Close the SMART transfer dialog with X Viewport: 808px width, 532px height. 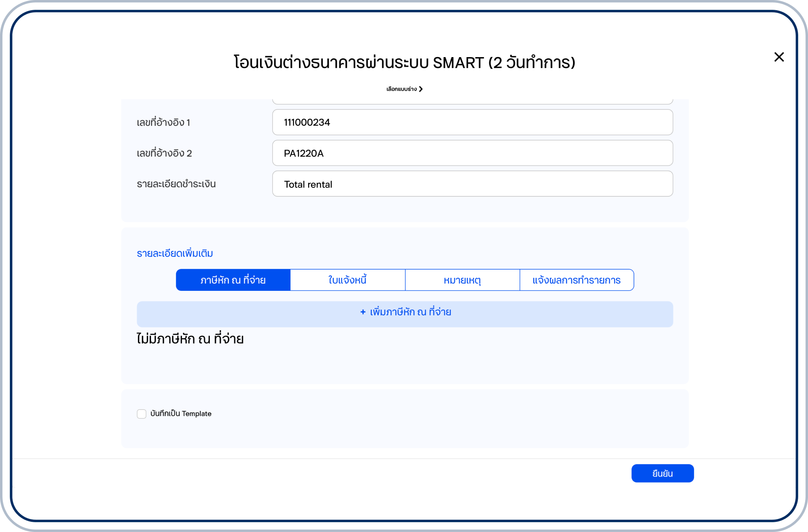click(779, 57)
